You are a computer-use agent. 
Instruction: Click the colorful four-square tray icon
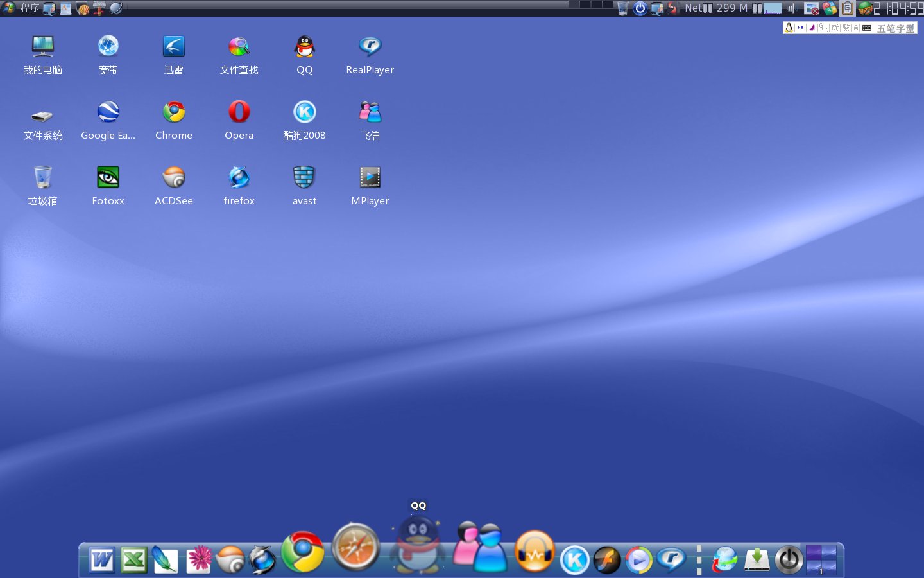point(830,8)
